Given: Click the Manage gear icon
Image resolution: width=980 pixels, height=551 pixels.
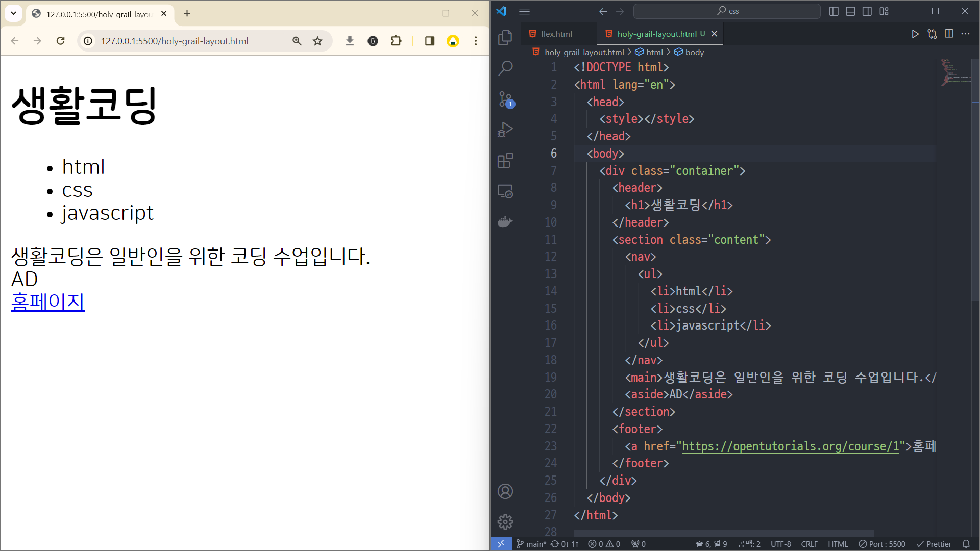Looking at the screenshot, I should point(505,521).
